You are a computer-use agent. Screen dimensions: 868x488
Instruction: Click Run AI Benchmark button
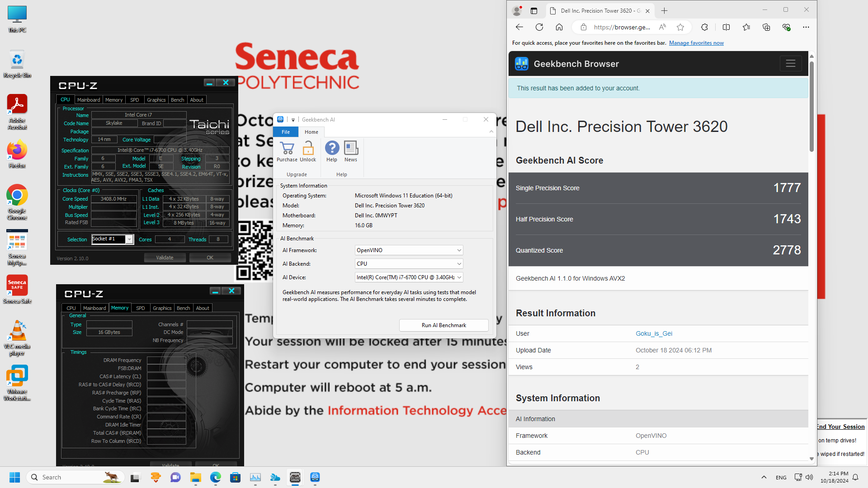tap(443, 325)
